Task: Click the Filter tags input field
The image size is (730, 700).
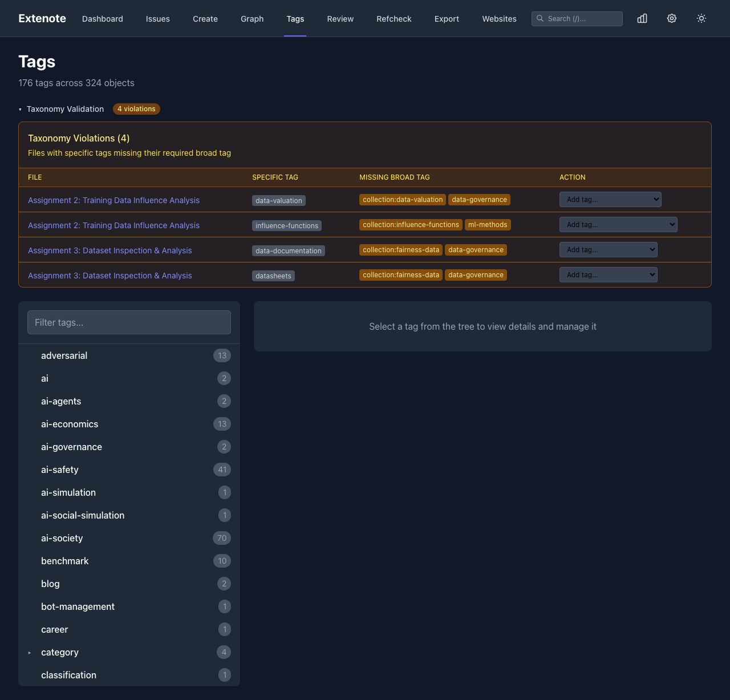Action: [129, 322]
